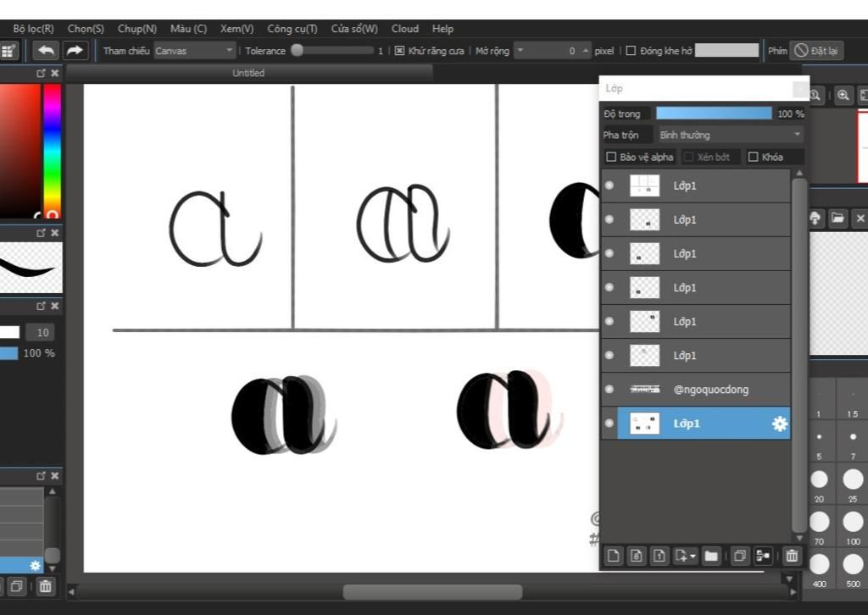The height and width of the screenshot is (615, 868).
Task: Merge the selected layer down
Action: tap(762, 556)
